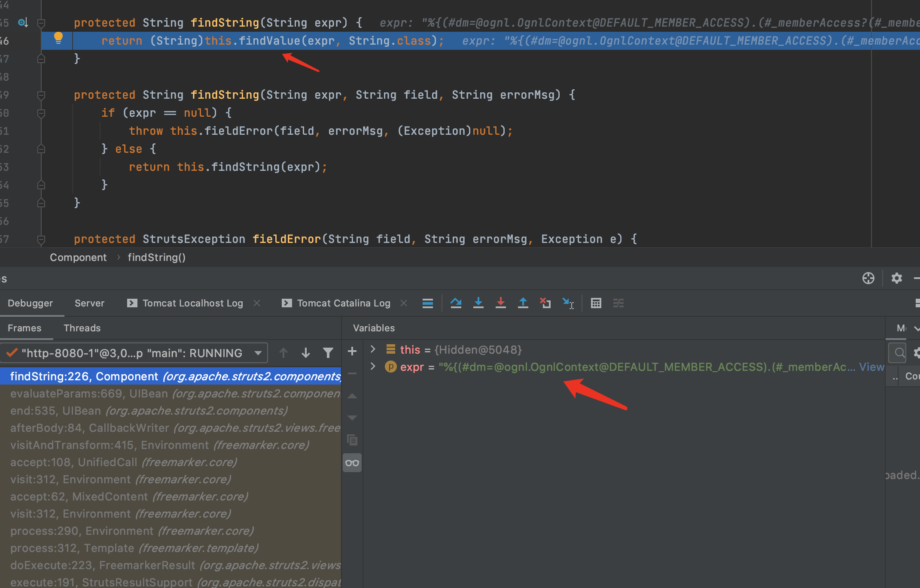Click the Drop Frame icon

(545, 303)
